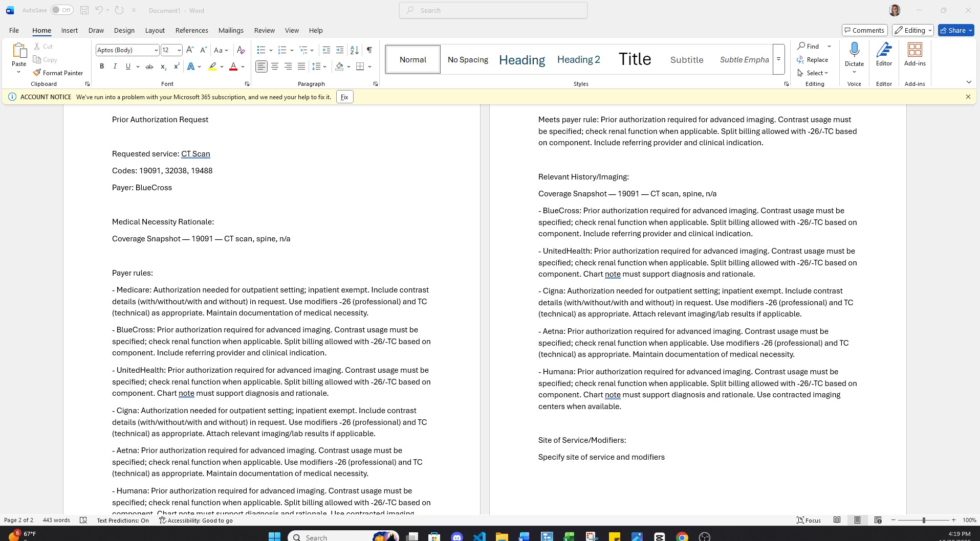Apply the Heading 2 style
Viewport: 980px width, 541px height.
(578, 59)
